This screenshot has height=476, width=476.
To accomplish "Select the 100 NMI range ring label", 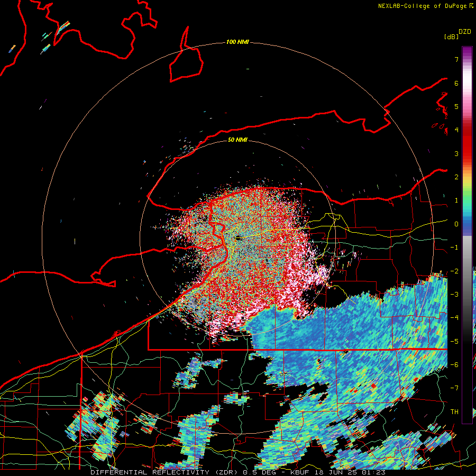I will coord(237,42).
